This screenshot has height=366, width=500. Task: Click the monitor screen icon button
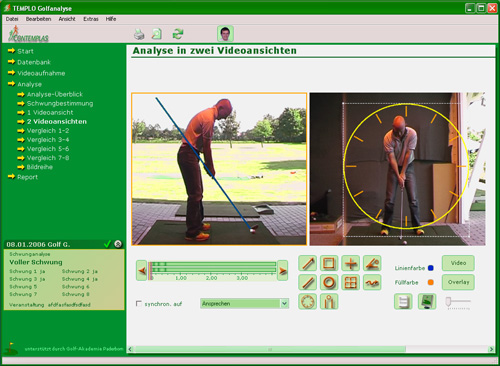click(427, 302)
